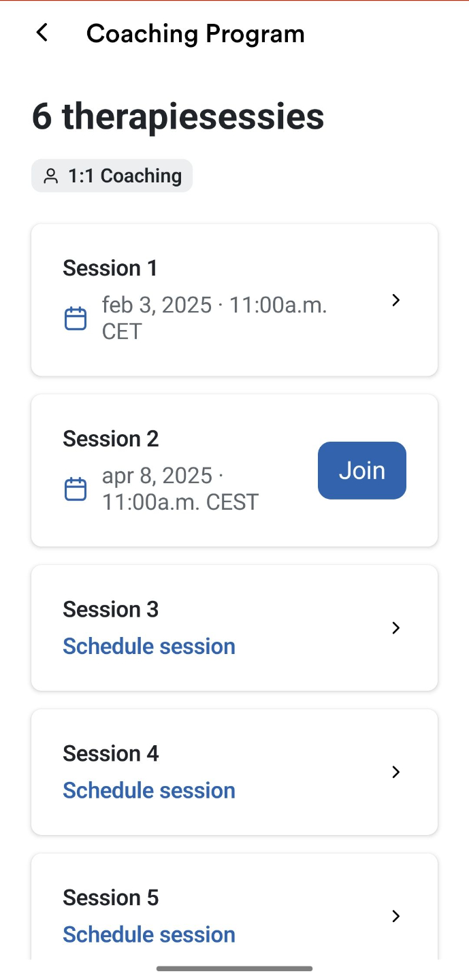This screenshot has width=469, height=980.
Task: Click Schedule session link under Session 3
Action: [x=149, y=646]
